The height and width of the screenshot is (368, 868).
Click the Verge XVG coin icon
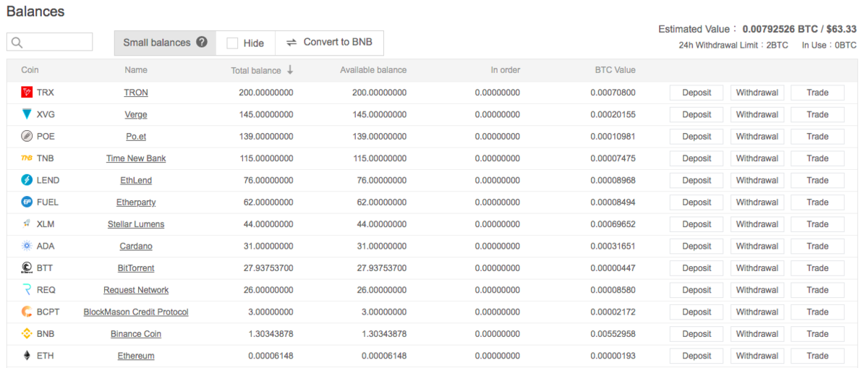27,114
